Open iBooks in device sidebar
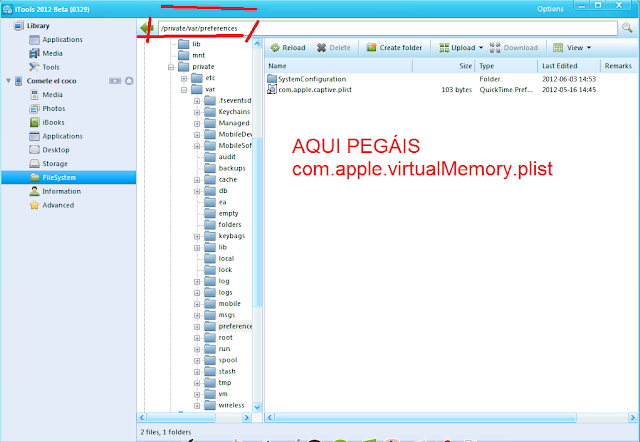The height and width of the screenshot is (442, 640). point(47,122)
